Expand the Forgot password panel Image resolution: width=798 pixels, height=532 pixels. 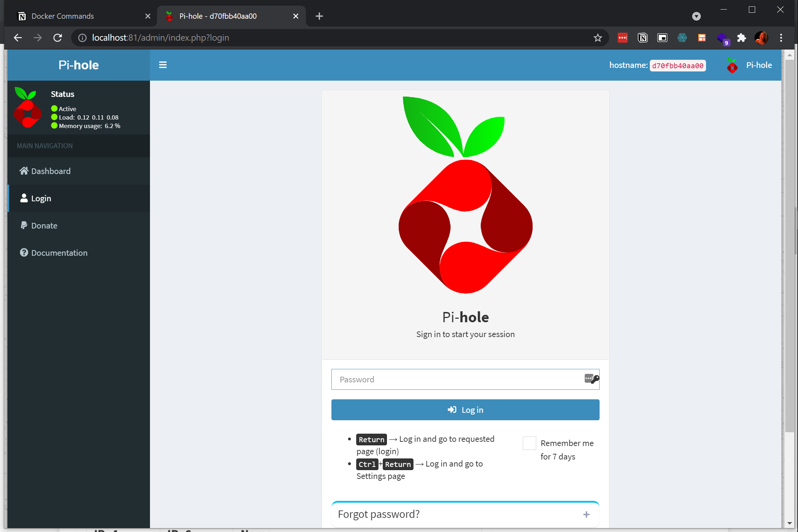(465, 514)
